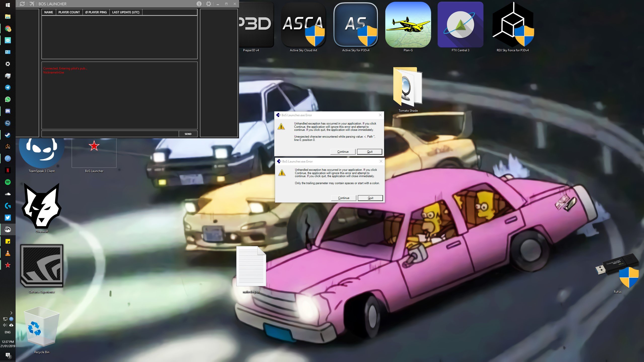This screenshot has width=644, height=362.
Task: Click Continue in the parsing value error dialog
Action: (343, 152)
